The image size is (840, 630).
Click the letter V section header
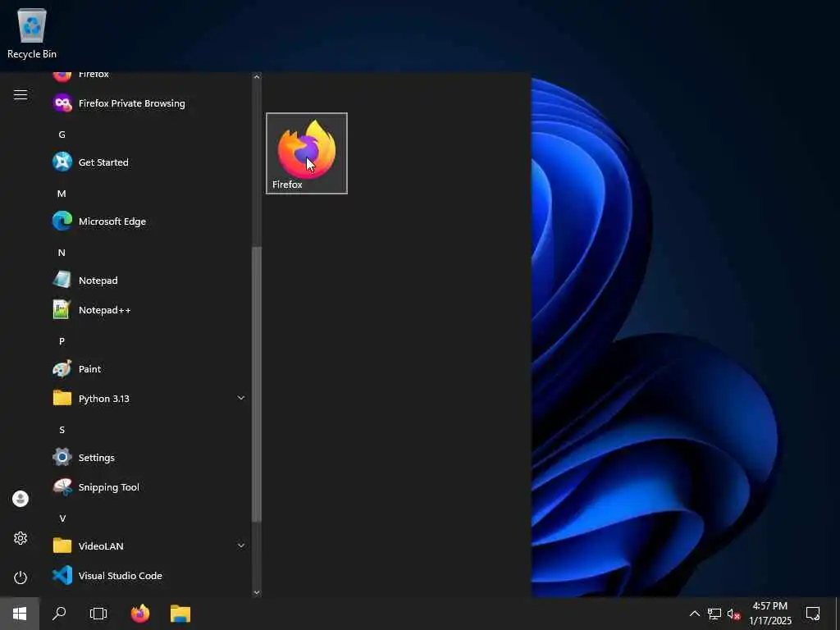(x=62, y=518)
